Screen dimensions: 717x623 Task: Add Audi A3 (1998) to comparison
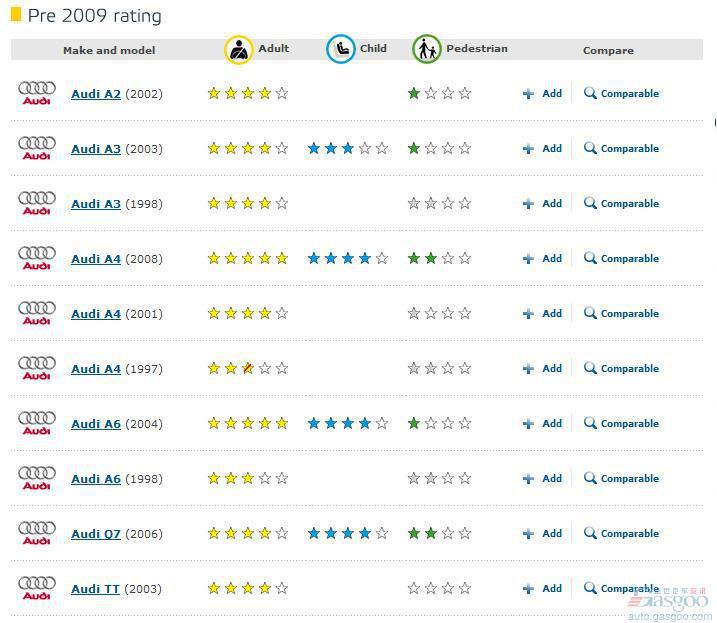tap(542, 204)
